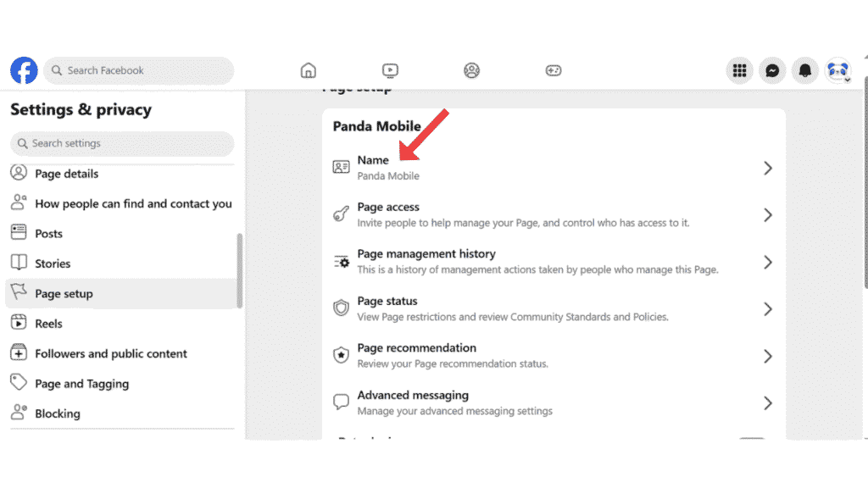Open Page management history
The width and height of the screenshot is (868, 488).
(554, 262)
